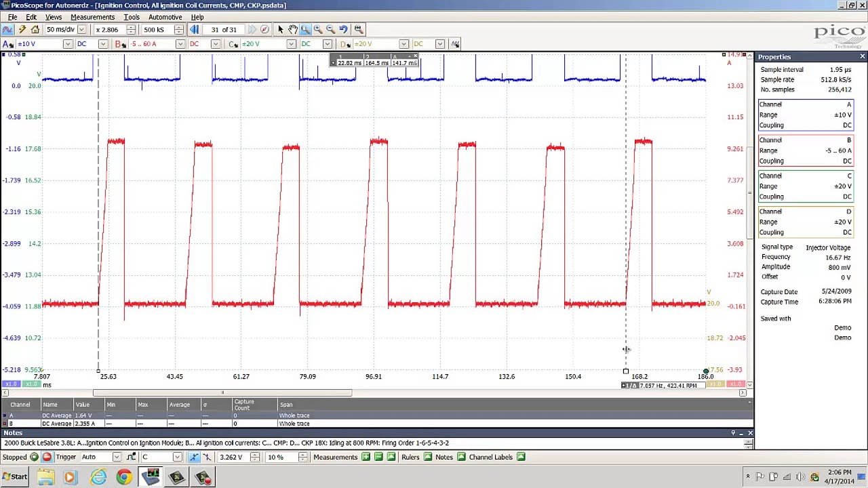Open the Measurements menu
The height and width of the screenshot is (488, 868).
92,17
